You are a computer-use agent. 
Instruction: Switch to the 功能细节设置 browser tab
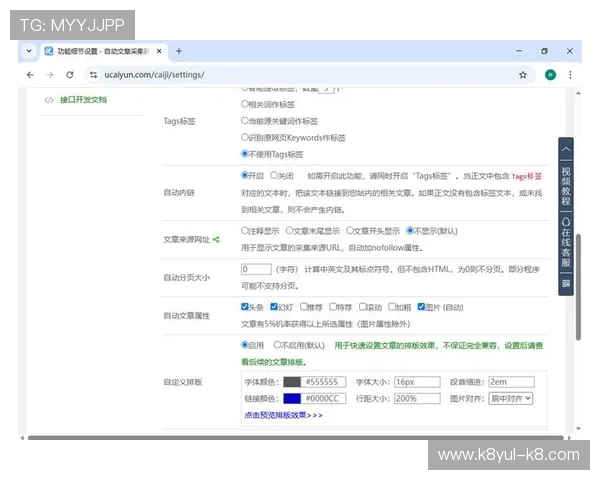point(102,51)
